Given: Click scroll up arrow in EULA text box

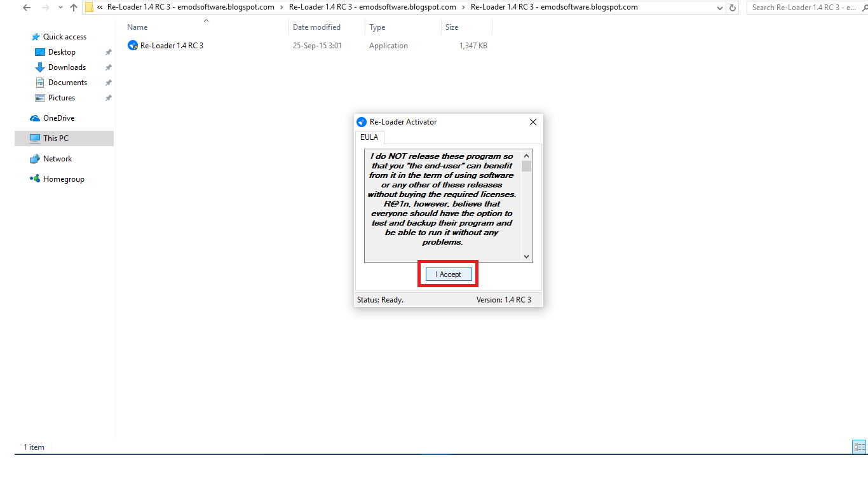Looking at the screenshot, I should click(526, 156).
